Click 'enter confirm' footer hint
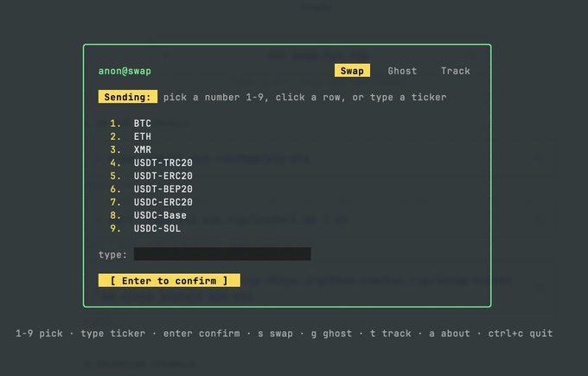 [x=201, y=334]
